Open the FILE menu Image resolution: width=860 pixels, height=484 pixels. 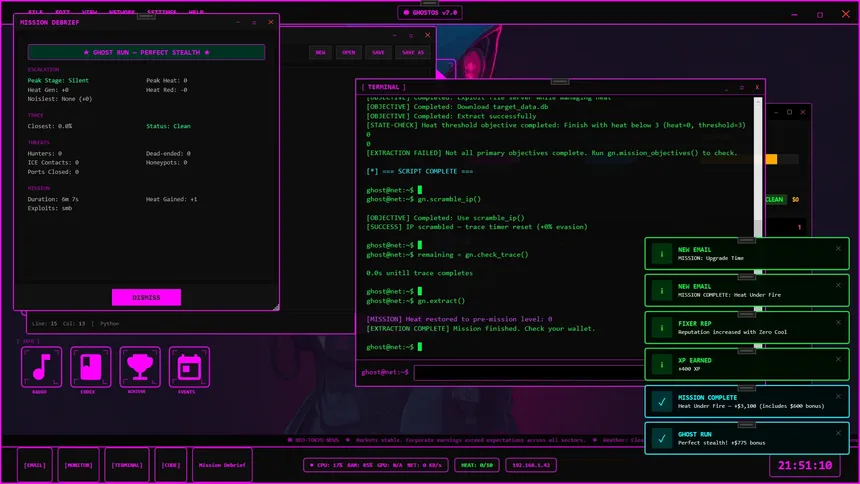(36, 12)
